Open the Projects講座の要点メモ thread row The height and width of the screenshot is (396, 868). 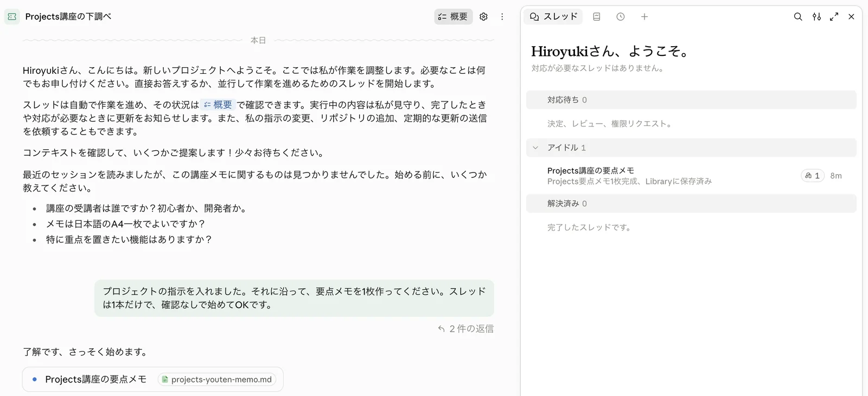point(691,176)
